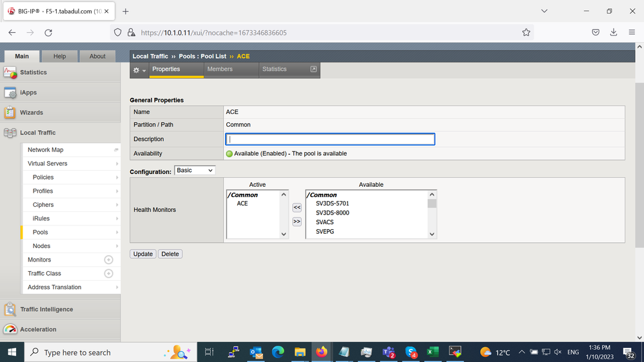
Task: Click the plus icon next to Monitors
Action: (108, 260)
